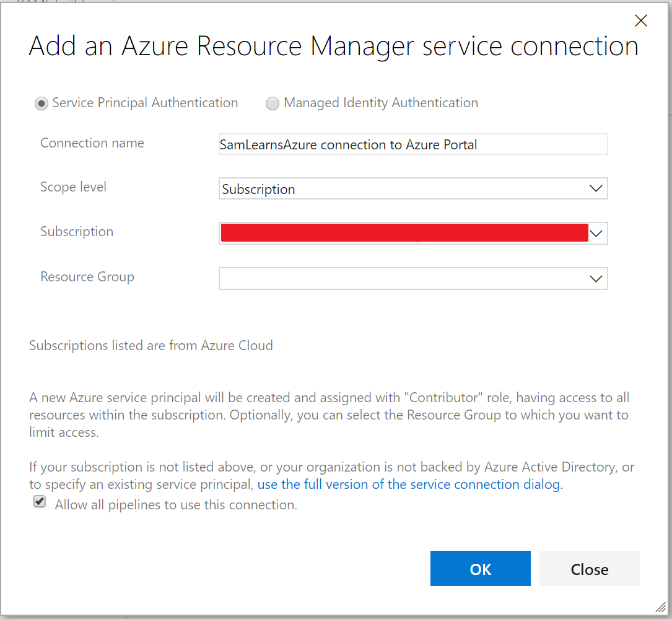Open the Resource Group dropdown
672x619 pixels.
(413, 278)
